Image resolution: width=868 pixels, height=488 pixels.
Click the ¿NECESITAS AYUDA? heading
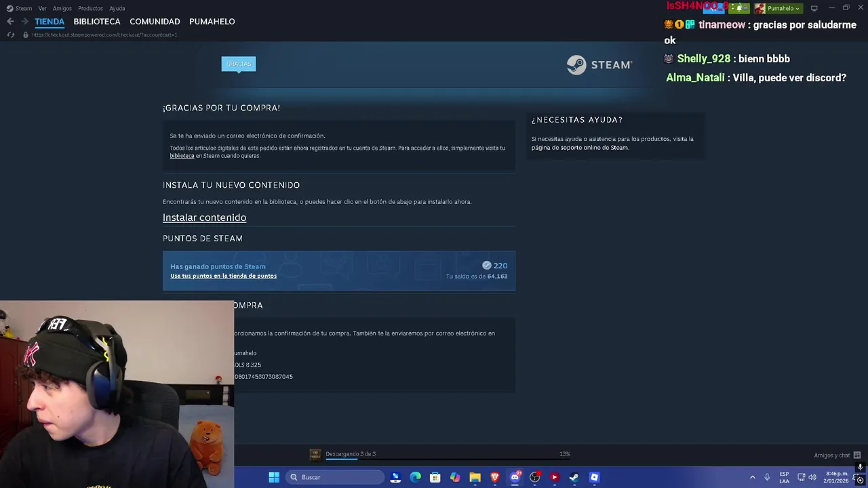(577, 120)
